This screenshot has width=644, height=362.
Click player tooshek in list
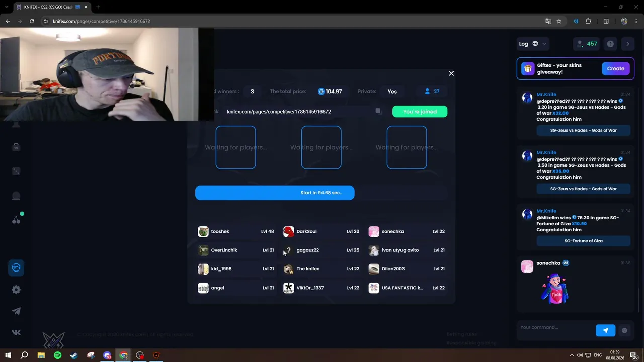tap(236, 231)
